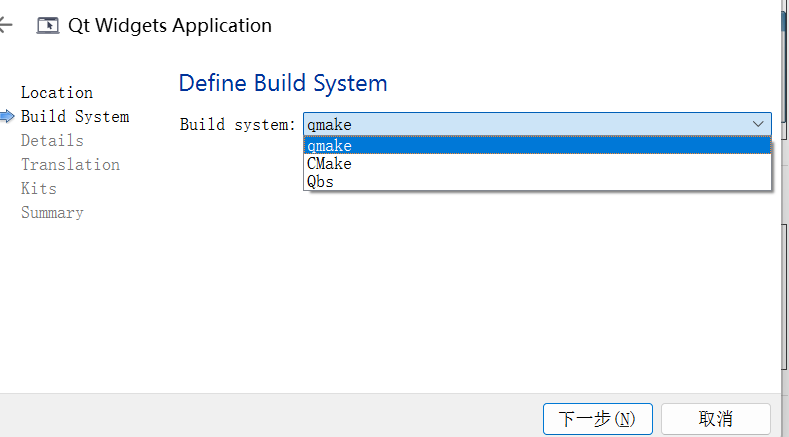789x437 pixels.
Task: Pick Qbs from the build system list
Action: (537, 181)
